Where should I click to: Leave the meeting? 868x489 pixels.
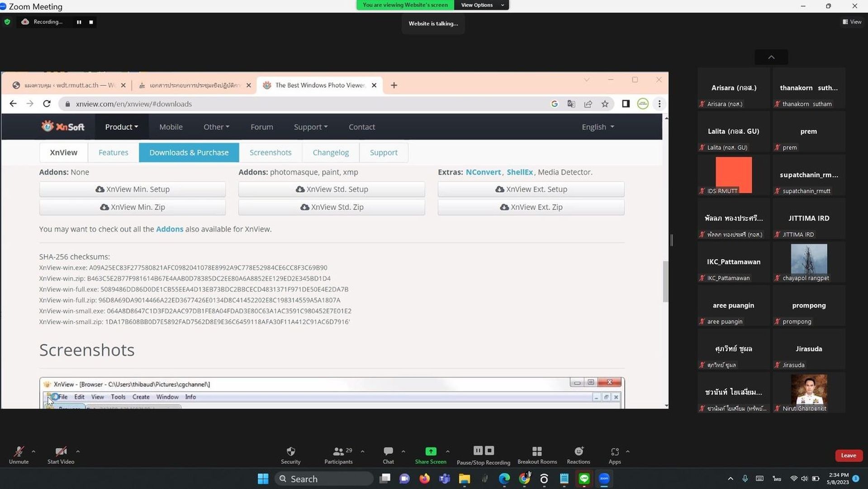point(849,455)
